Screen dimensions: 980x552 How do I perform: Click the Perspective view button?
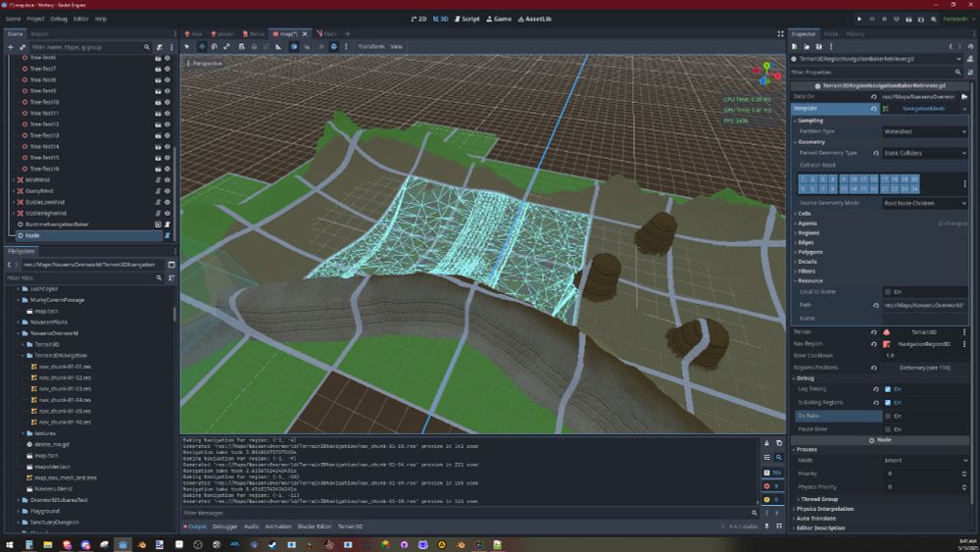(207, 64)
